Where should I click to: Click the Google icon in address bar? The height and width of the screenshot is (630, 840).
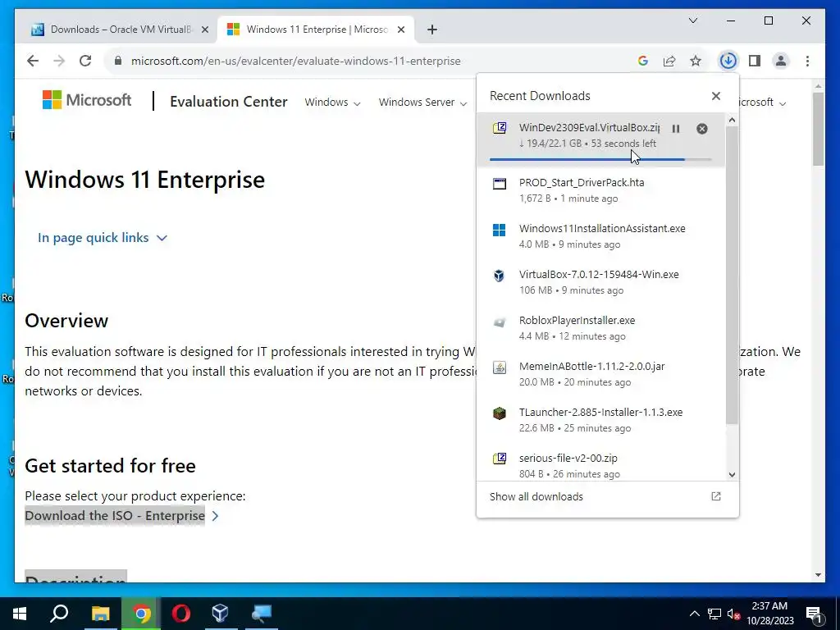coord(643,61)
